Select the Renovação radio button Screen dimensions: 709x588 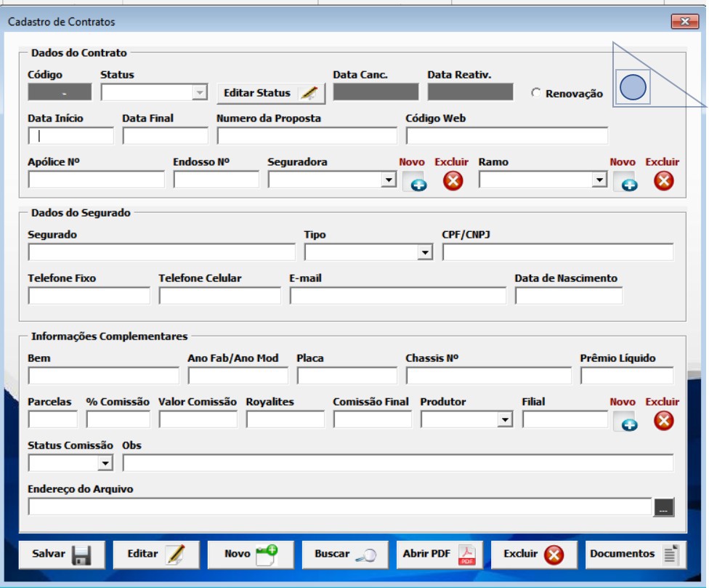click(536, 93)
